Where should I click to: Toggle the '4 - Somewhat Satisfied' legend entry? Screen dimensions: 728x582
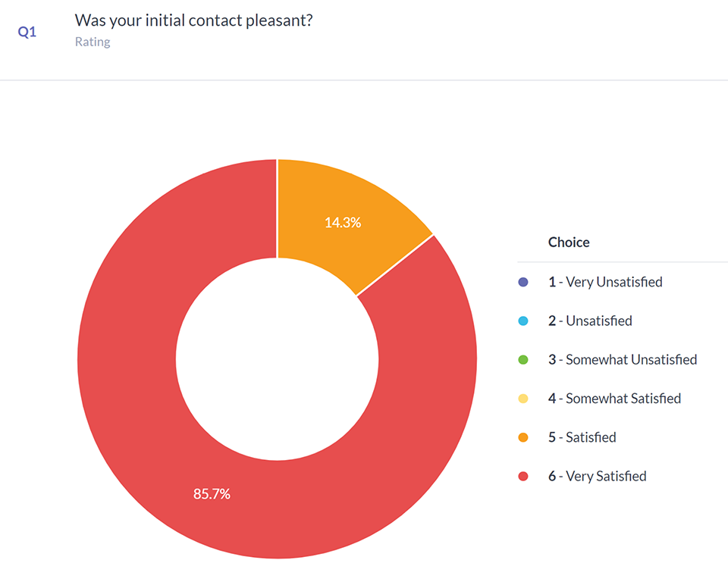pyautogui.click(x=614, y=399)
